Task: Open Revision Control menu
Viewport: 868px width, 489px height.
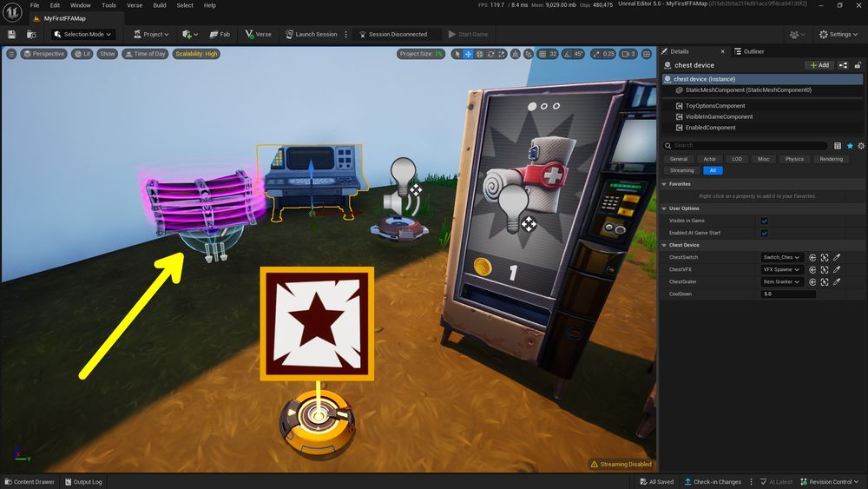Action: pyautogui.click(x=829, y=482)
